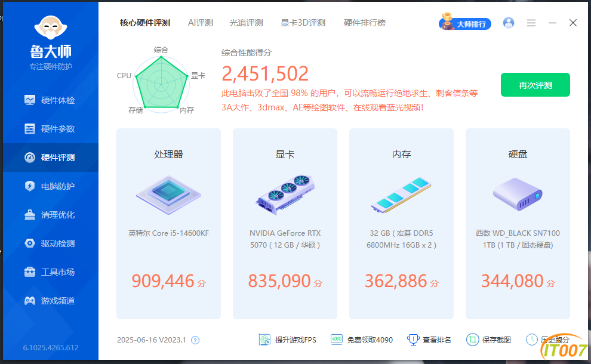Click the processor chip illustration
Viewport: 591px width, 364px height.
coord(168,195)
